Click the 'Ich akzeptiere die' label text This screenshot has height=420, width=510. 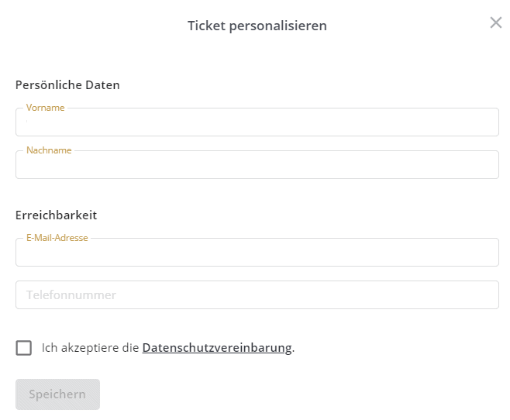coord(91,348)
